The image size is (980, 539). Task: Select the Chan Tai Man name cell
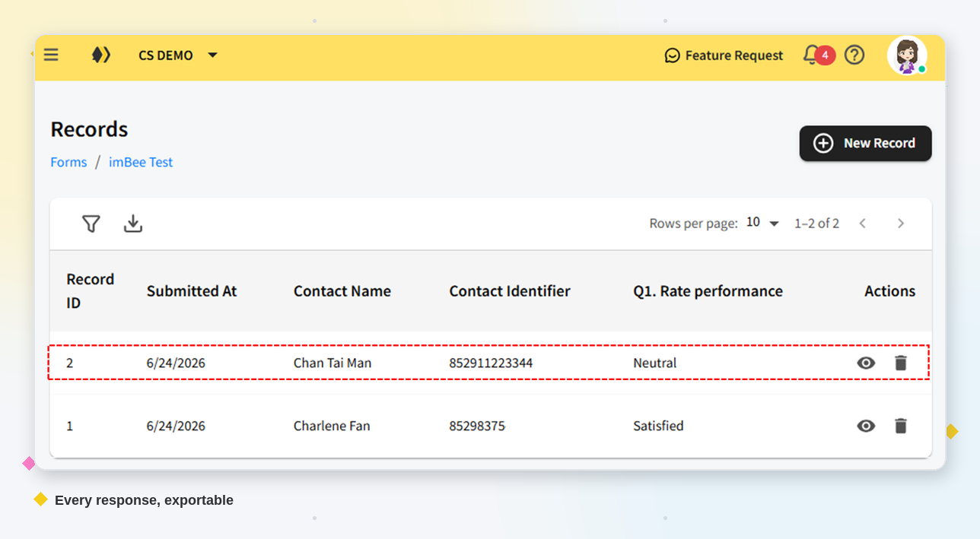[x=332, y=363]
